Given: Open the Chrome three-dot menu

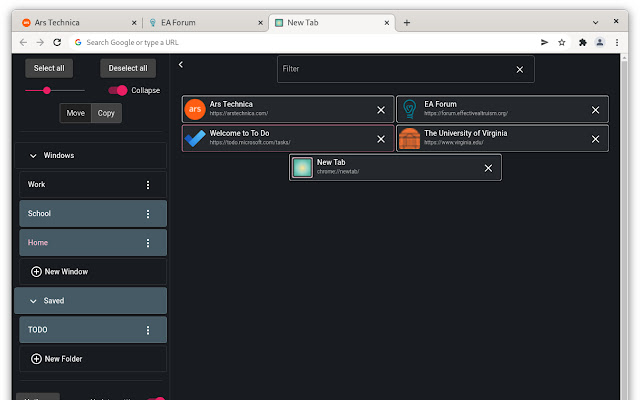Looking at the screenshot, I should (x=617, y=42).
